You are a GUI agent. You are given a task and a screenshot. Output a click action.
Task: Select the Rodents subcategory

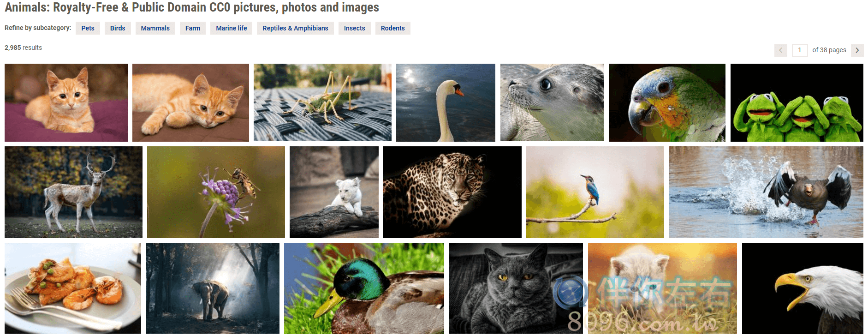393,28
